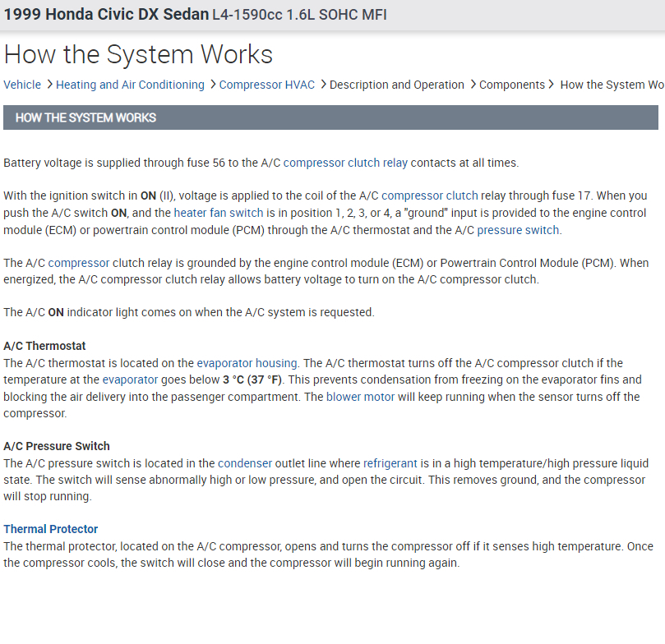The image size is (665, 644).
Task: Follow the condenser link
Action: [x=245, y=463]
